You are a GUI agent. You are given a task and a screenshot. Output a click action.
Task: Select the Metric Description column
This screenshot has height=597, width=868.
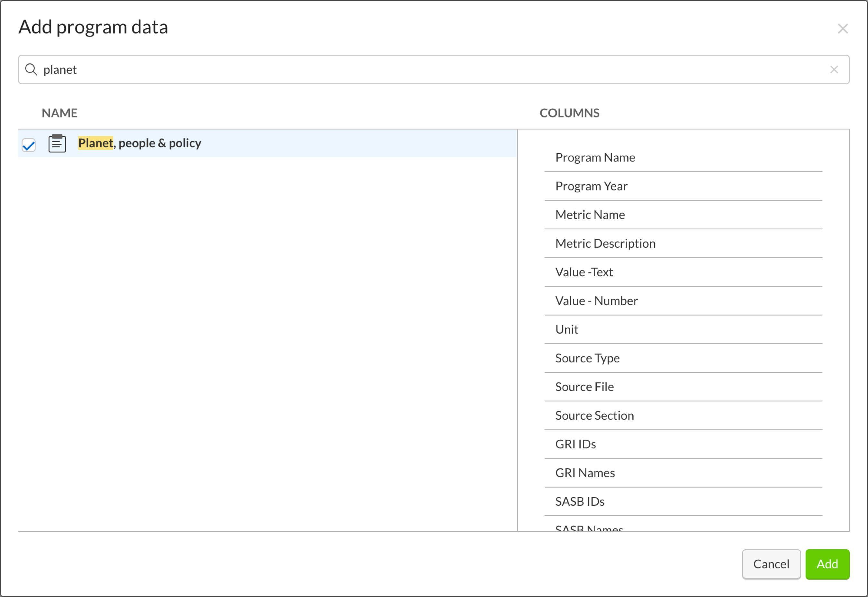[683, 243]
